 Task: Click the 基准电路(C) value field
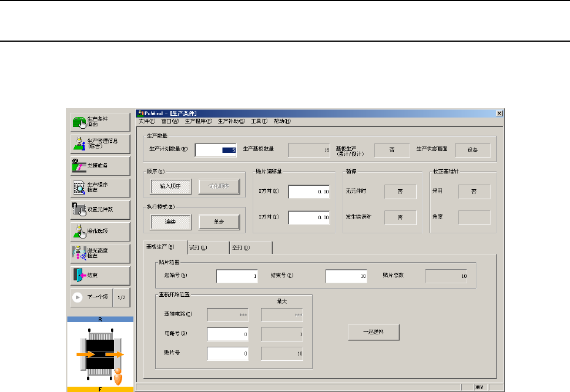227,315
